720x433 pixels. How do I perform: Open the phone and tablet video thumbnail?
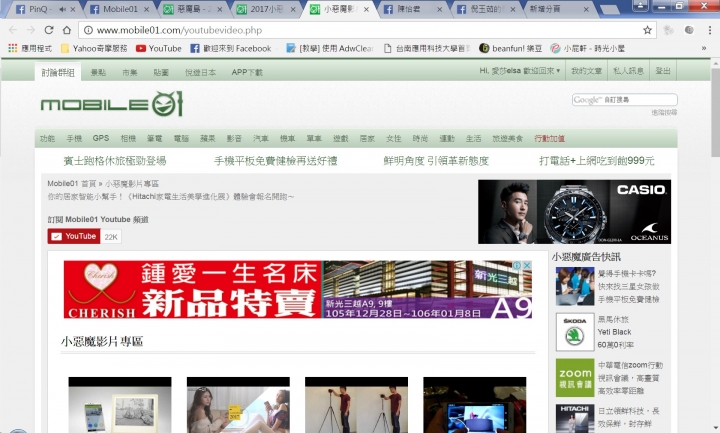120,405
